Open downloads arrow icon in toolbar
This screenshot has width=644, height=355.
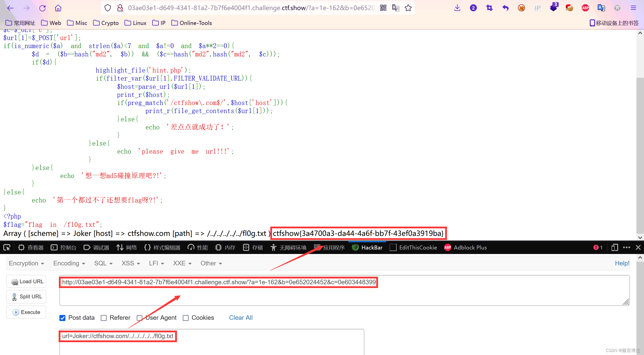click(x=457, y=8)
